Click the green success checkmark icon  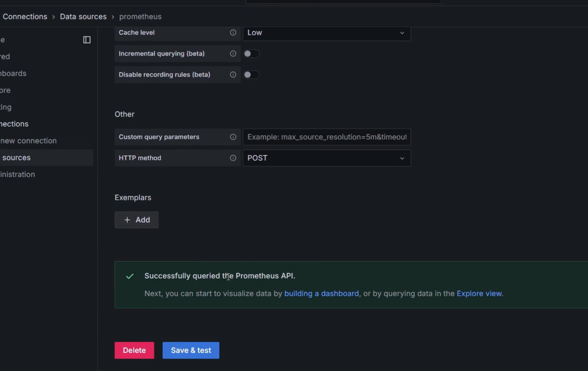[x=130, y=276]
